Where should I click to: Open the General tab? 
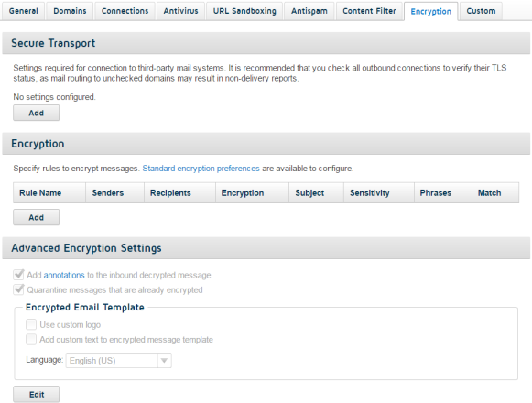pos(24,11)
